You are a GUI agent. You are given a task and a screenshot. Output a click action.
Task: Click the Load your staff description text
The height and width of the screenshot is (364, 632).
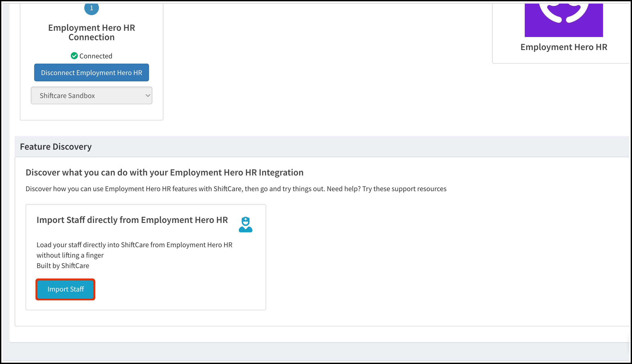pyautogui.click(x=134, y=245)
